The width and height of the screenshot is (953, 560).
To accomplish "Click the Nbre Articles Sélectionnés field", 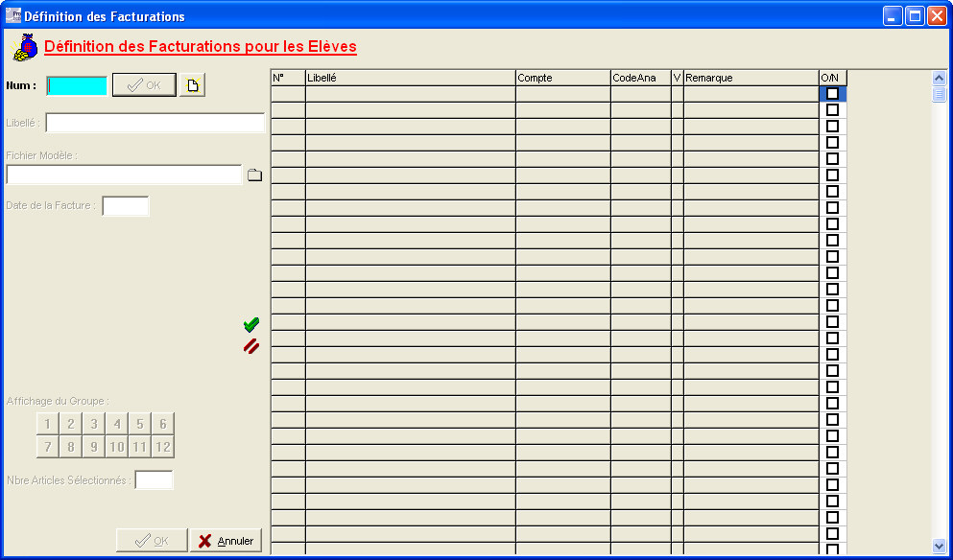I will pyautogui.click(x=154, y=479).
